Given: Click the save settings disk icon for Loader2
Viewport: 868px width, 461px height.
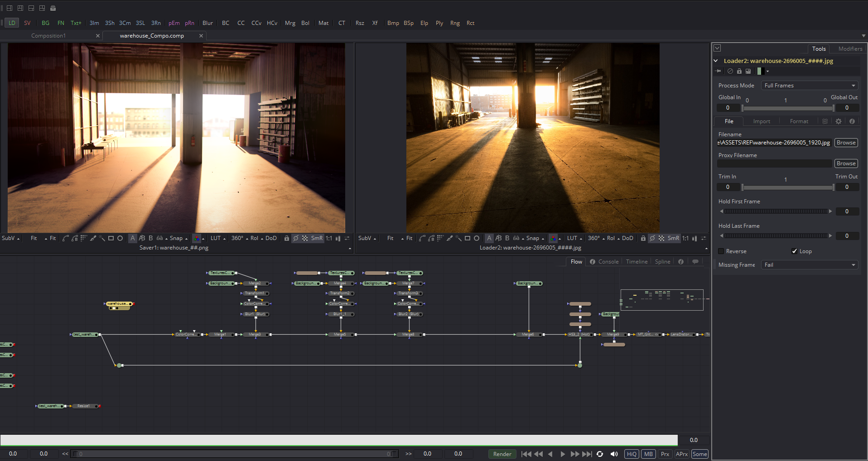Looking at the screenshot, I should click(x=748, y=71).
